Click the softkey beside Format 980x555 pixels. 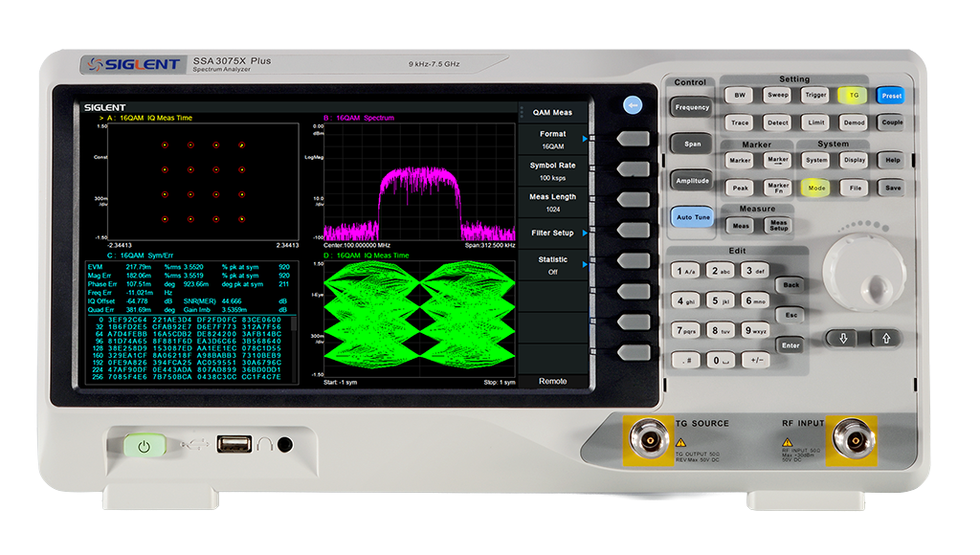(633, 139)
